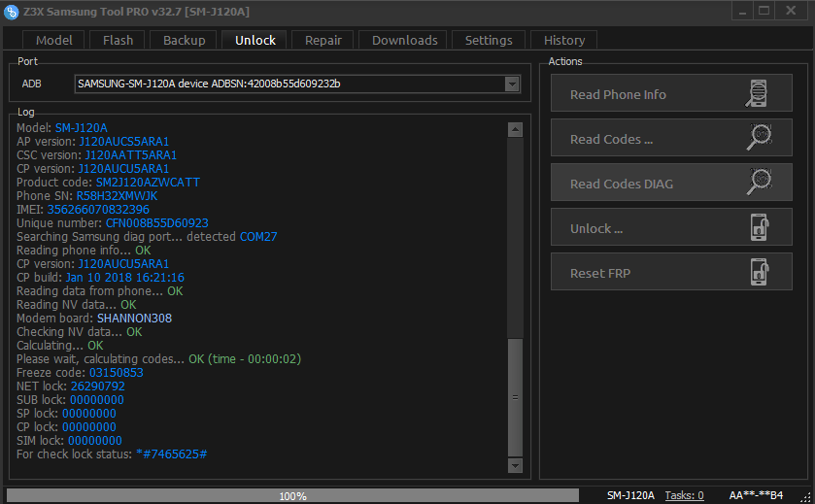Click the Z3X app logo icon
815x504 pixels.
click(11, 12)
